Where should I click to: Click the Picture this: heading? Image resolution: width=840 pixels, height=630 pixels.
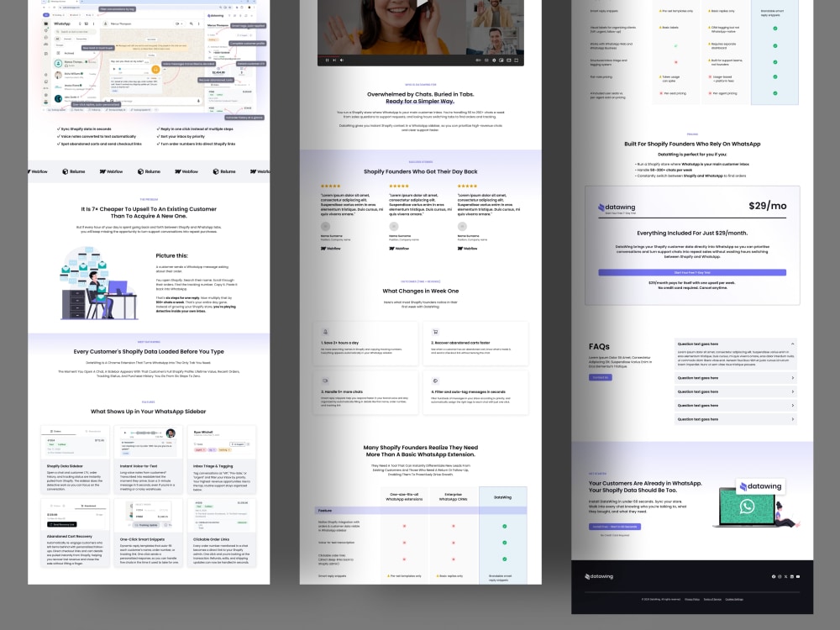pos(171,255)
